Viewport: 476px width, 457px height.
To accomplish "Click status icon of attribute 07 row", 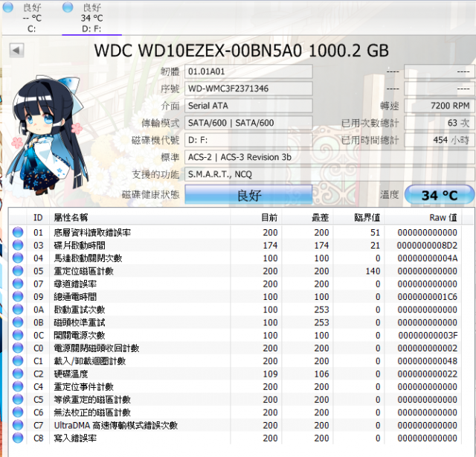I will click(x=18, y=284).
